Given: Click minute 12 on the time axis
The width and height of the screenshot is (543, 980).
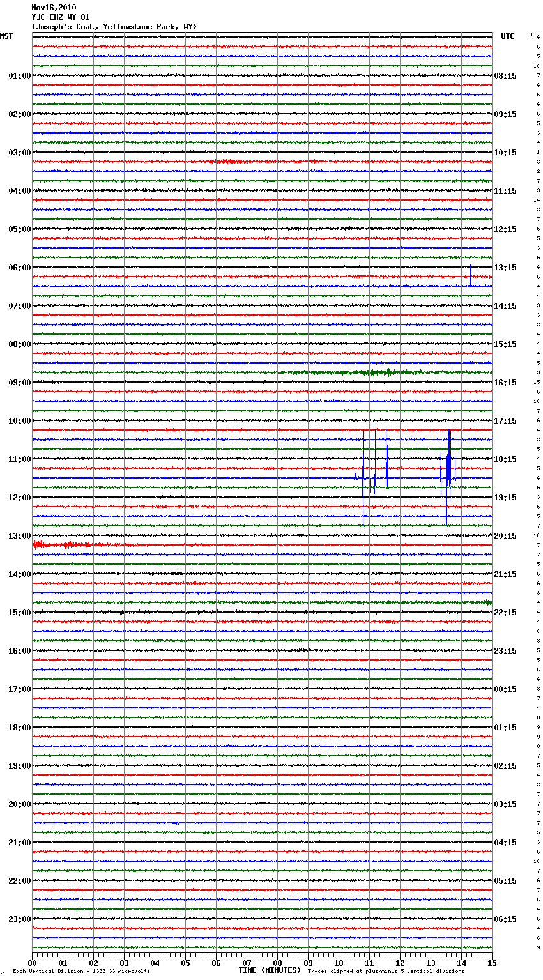Looking at the screenshot, I should point(400,963).
